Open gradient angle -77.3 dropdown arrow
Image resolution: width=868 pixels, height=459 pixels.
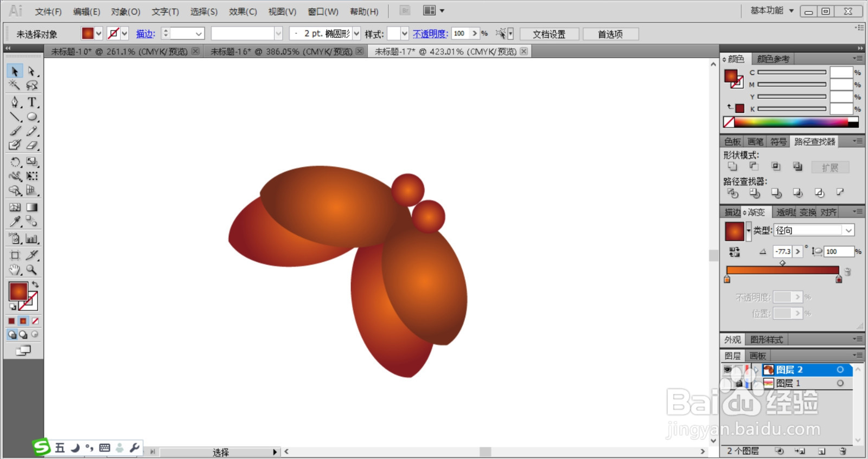click(x=797, y=251)
